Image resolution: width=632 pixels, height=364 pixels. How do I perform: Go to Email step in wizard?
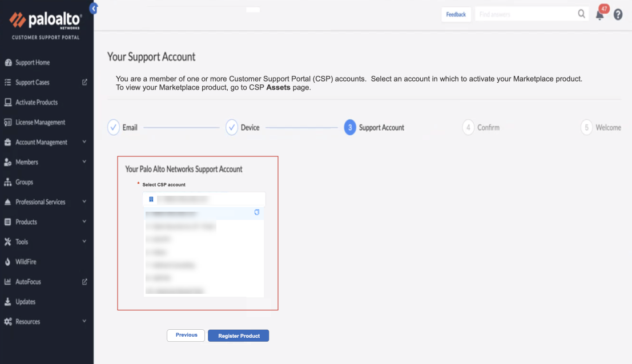[123, 127]
